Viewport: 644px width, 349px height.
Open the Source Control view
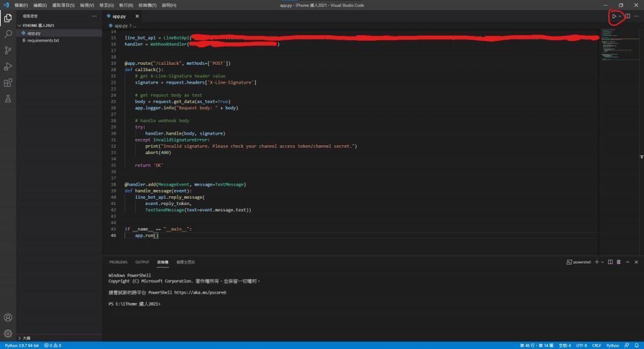8,50
